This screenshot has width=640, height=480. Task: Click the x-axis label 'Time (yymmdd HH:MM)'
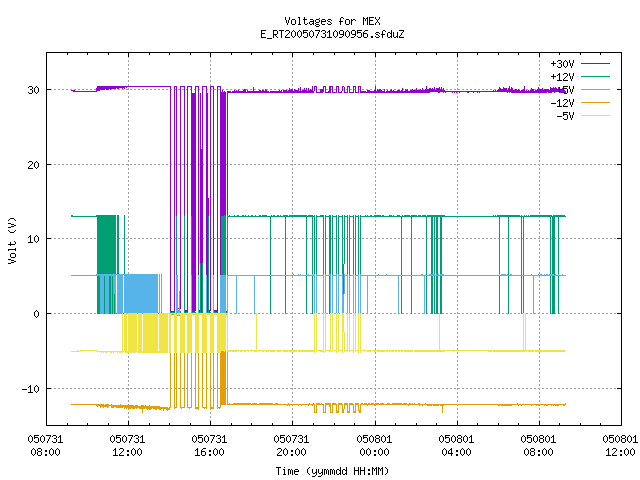332,471
